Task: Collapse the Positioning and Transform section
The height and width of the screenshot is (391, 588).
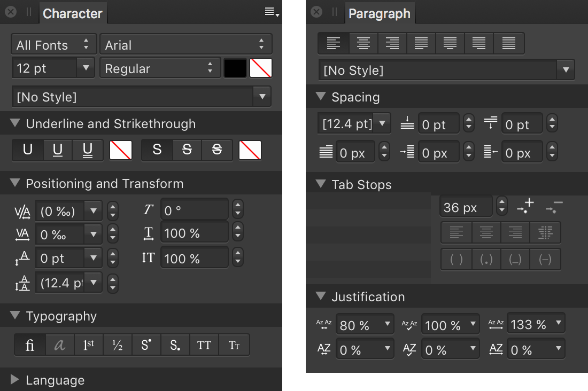Action: point(15,183)
